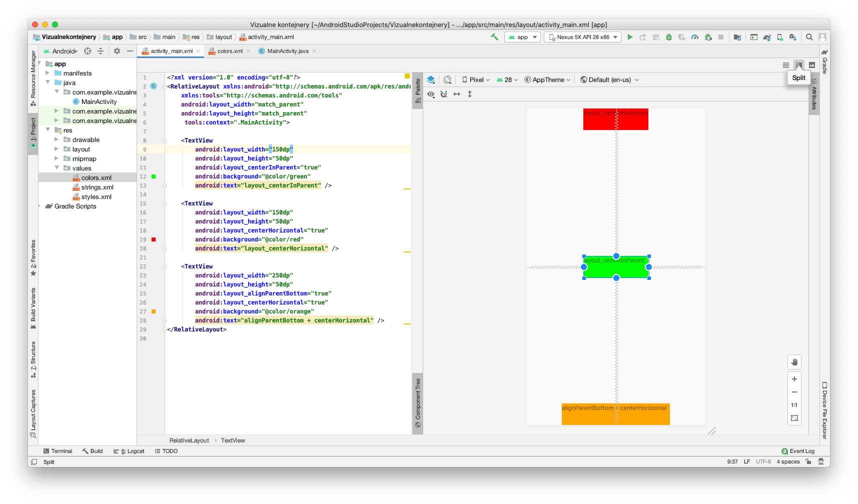Build project with the hammer icon
Screen dimensions: 858x504
(x=494, y=37)
